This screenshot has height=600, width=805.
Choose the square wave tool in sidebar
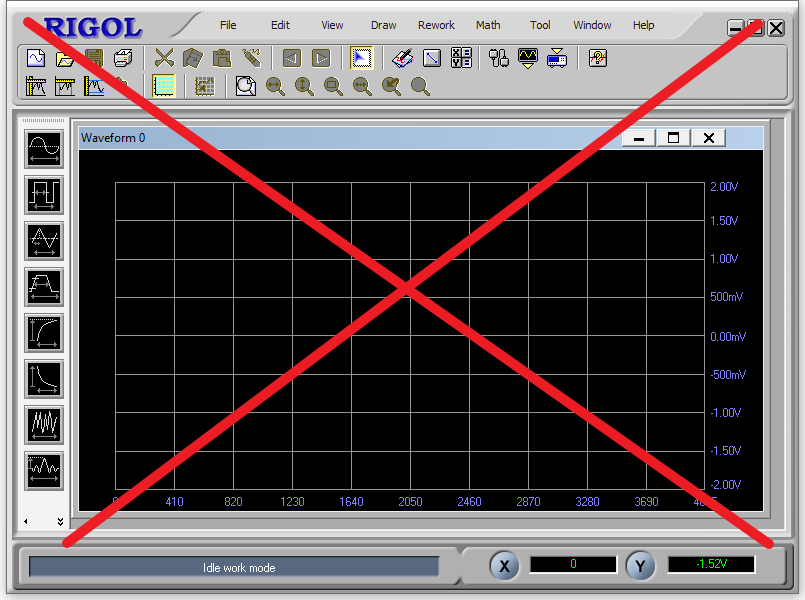pyautogui.click(x=44, y=194)
